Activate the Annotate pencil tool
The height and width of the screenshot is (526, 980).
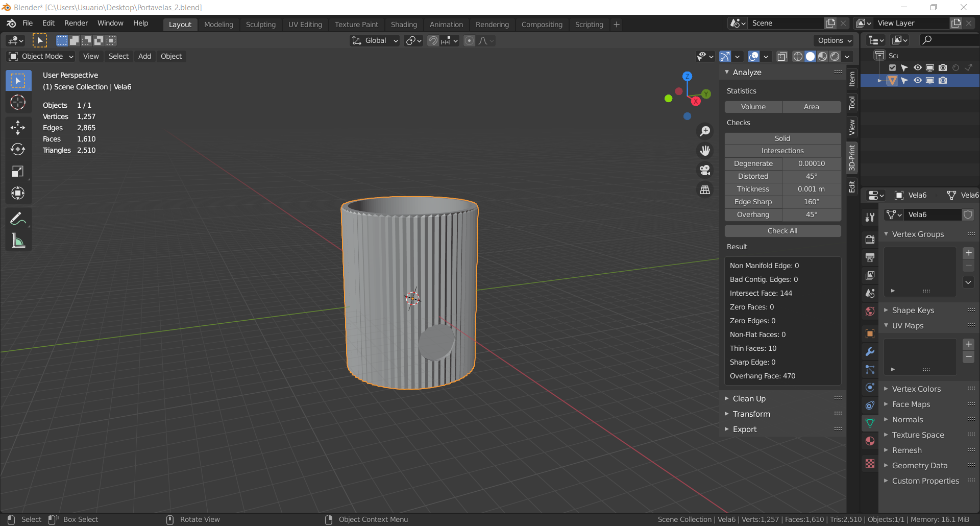18,219
